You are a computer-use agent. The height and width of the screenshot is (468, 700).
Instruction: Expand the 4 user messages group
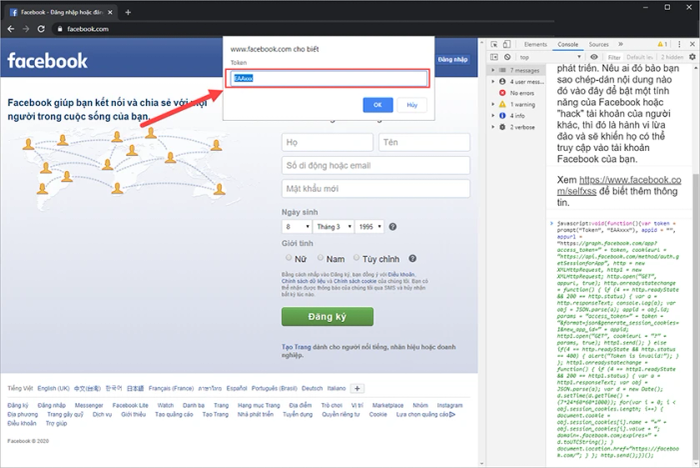coord(493,82)
